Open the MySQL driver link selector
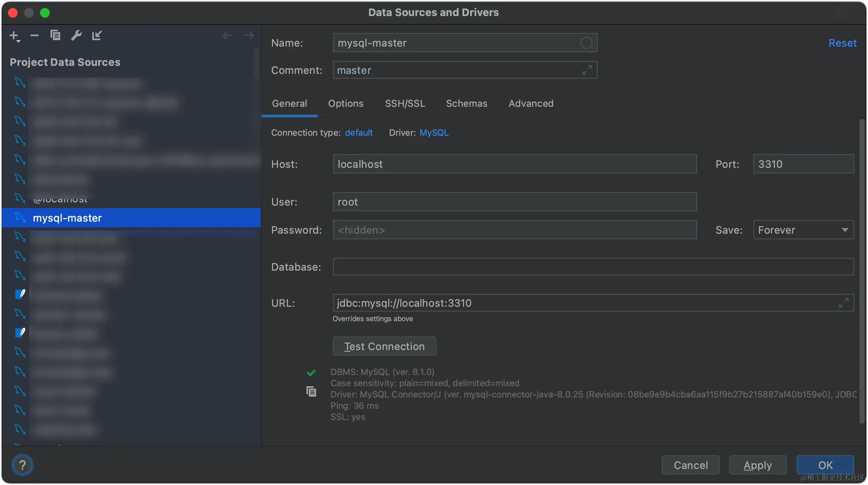Viewport: 868px width, 485px height. (x=434, y=133)
